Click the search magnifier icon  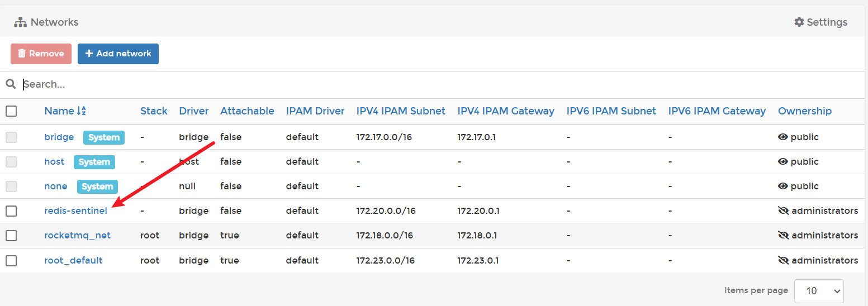[x=11, y=84]
